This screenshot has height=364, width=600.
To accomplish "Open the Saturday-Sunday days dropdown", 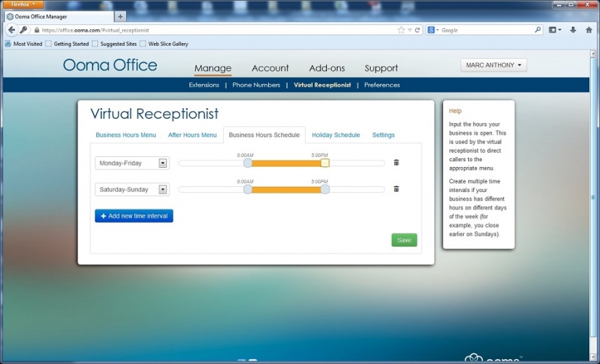I will click(x=163, y=189).
